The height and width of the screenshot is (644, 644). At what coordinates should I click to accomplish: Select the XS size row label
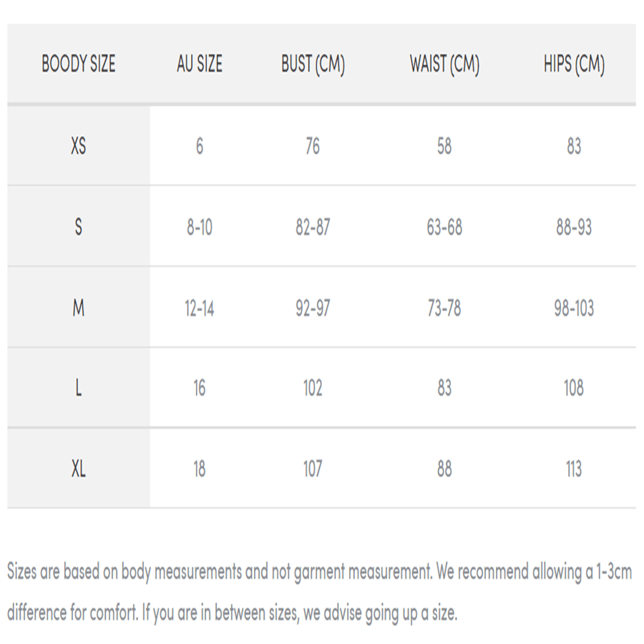pyautogui.click(x=79, y=146)
